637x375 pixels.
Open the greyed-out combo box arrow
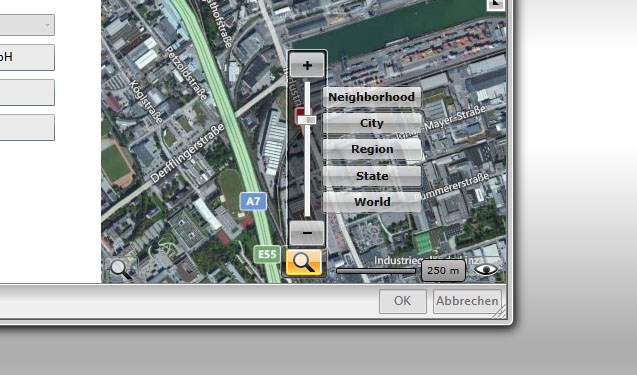(47, 25)
